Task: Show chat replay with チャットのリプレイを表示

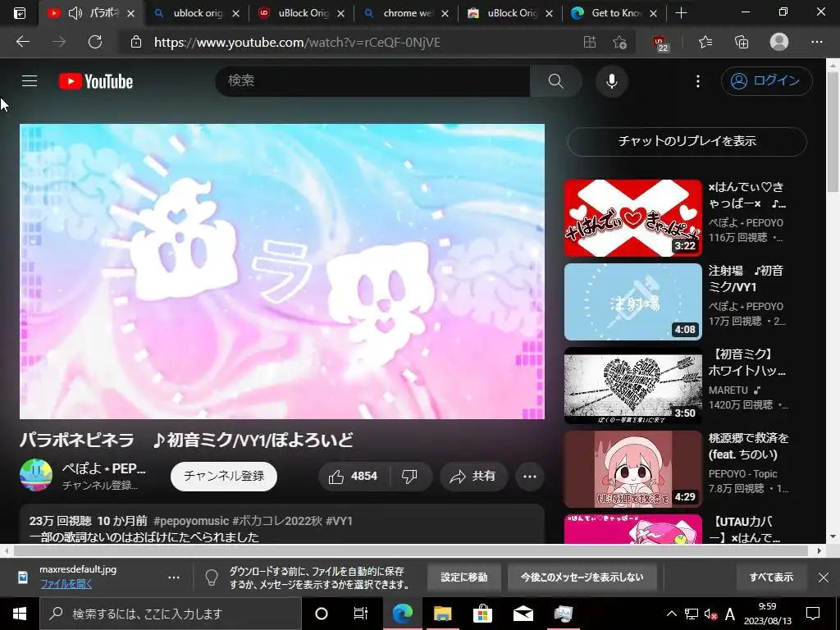Action: (687, 141)
